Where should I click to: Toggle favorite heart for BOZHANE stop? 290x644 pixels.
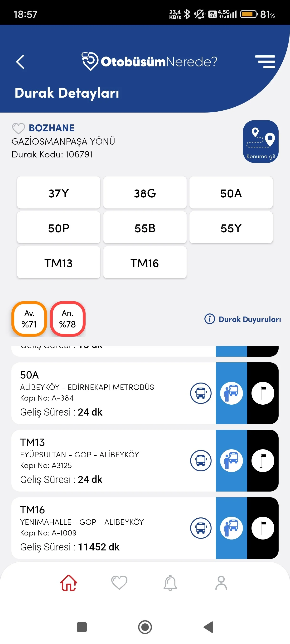click(18, 128)
